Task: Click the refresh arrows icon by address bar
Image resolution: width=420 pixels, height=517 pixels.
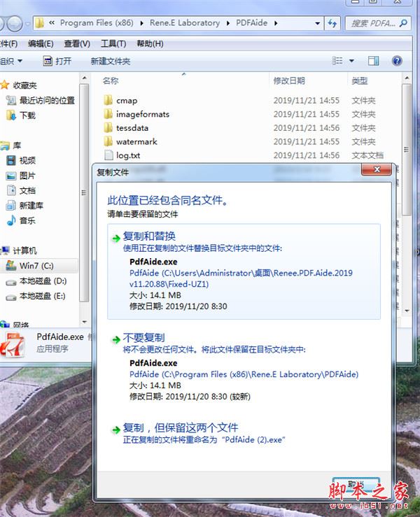Action: coord(332,23)
